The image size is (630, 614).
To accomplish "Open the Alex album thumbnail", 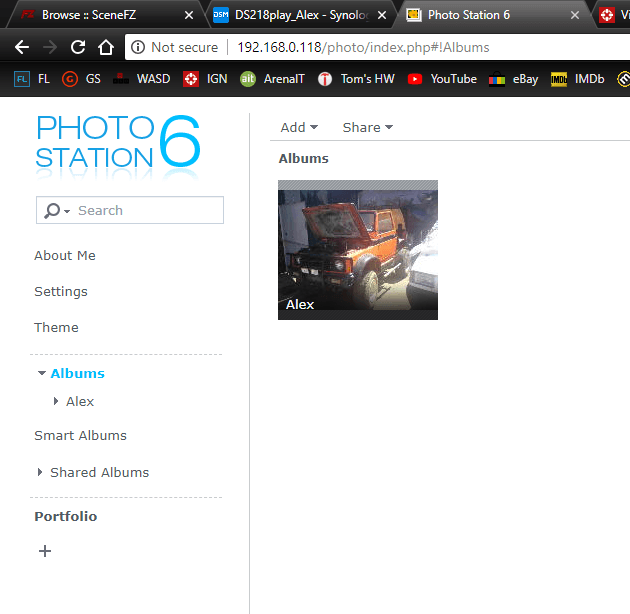I will pyautogui.click(x=357, y=249).
